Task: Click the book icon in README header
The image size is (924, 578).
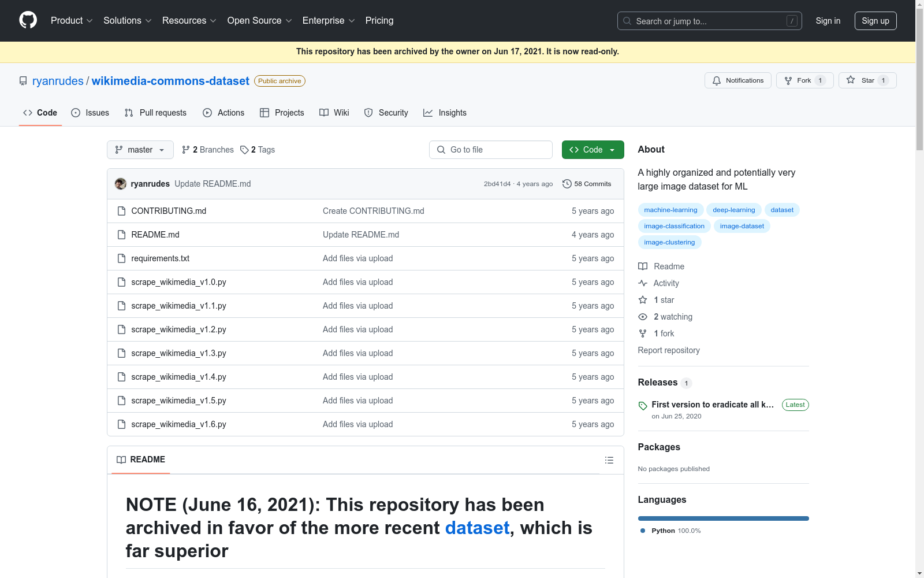Action: [x=121, y=460]
